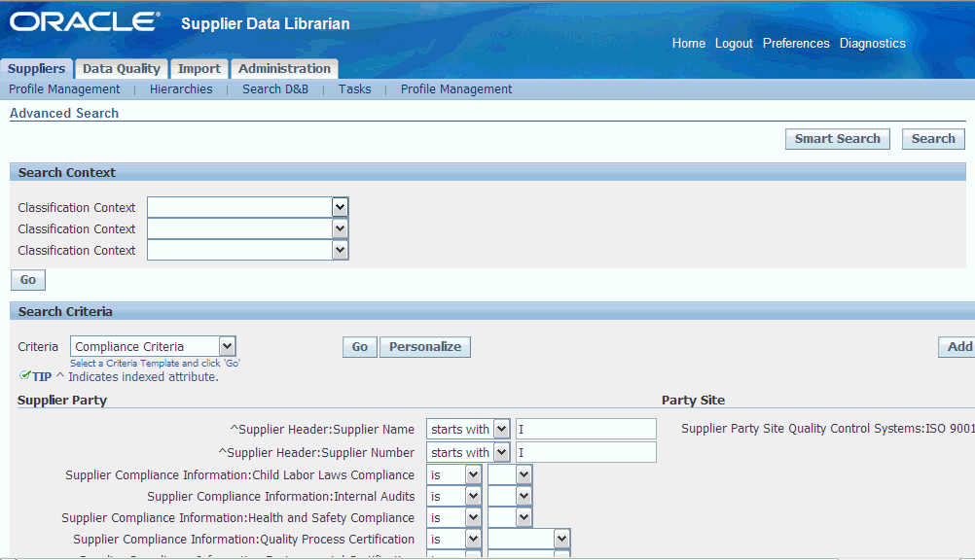
Task: Click the 'Supplier Data Librarian' title
Action: click(x=266, y=23)
